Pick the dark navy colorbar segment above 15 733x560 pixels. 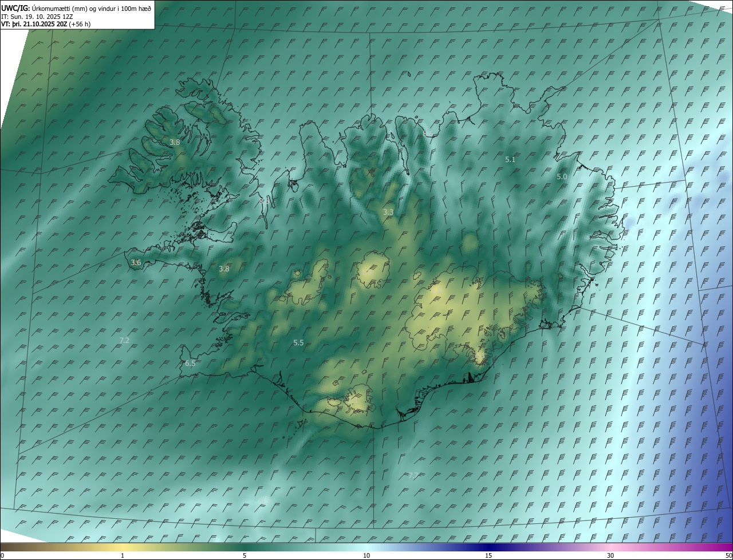(x=488, y=547)
